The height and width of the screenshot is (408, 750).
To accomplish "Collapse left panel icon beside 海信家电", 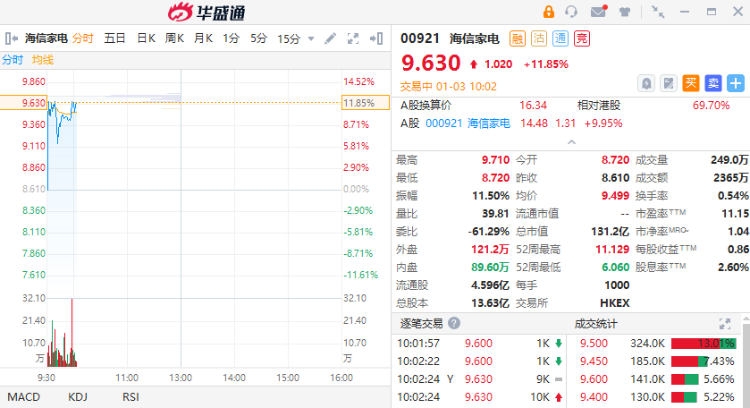I will tap(11, 38).
